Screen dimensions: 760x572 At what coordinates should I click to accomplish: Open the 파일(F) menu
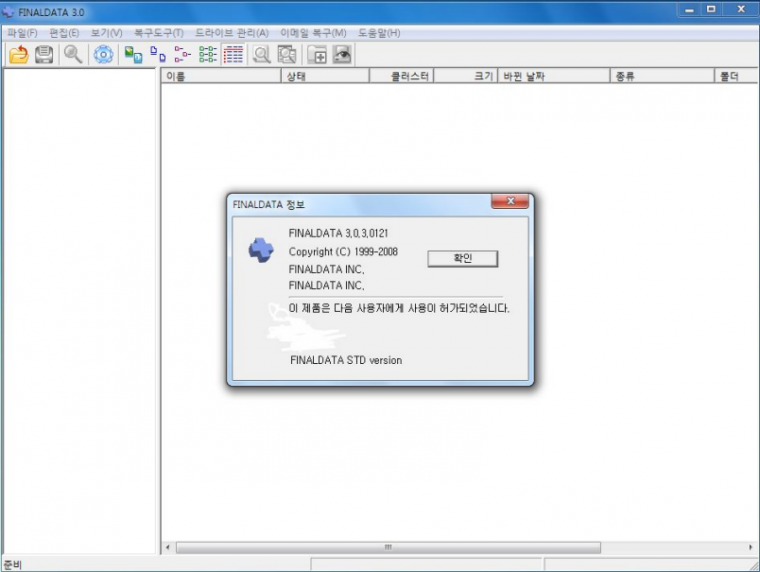coord(21,33)
